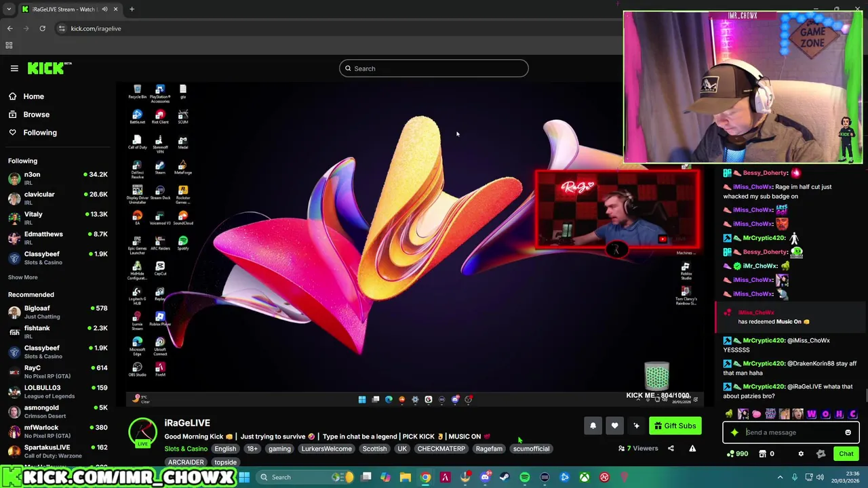868x488 pixels.
Task: Click iRaGeLIVE channel avatar
Action: [x=142, y=432]
